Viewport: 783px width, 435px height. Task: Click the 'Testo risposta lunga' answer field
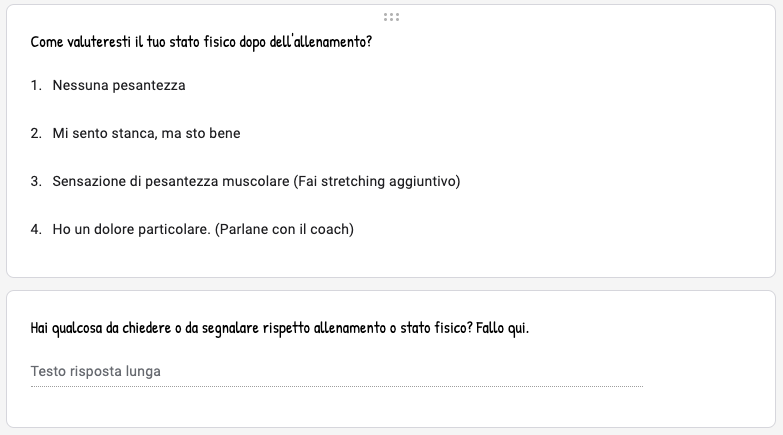point(96,372)
